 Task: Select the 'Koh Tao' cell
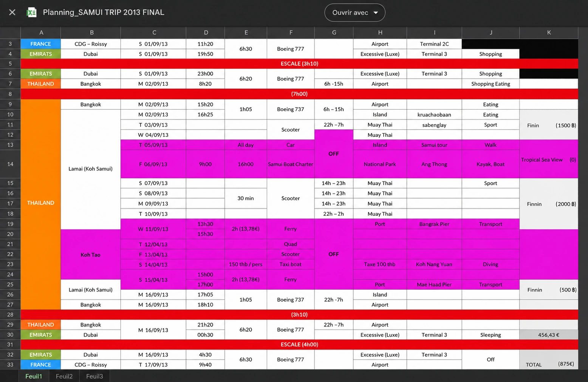(91, 254)
